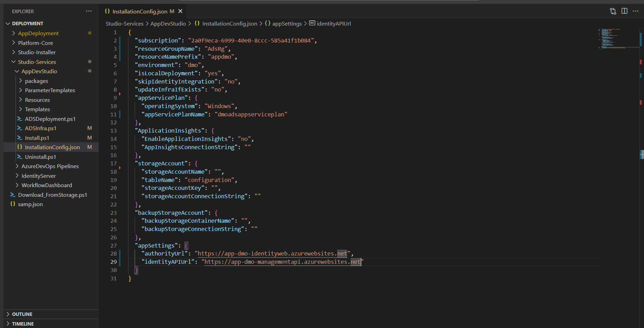Viewport: 644px width, 328px height.
Task: Select InstallationConfig.json in the explorer
Action: (51, 147)
